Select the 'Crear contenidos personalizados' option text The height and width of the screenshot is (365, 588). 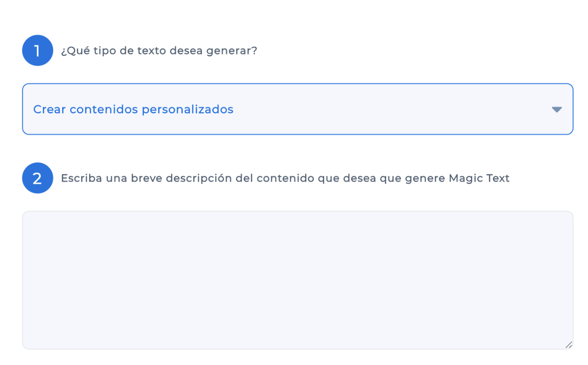coord(133,110)
